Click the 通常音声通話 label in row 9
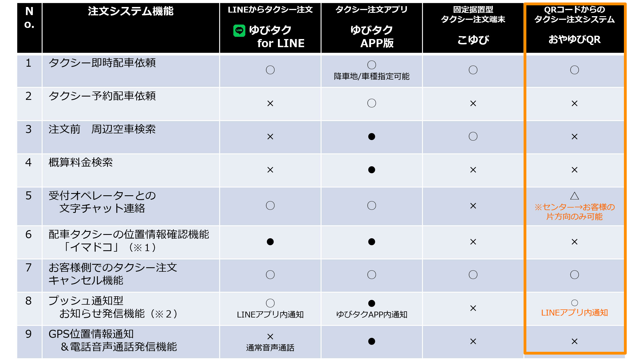The image size is (644, 361). [270, 348]
